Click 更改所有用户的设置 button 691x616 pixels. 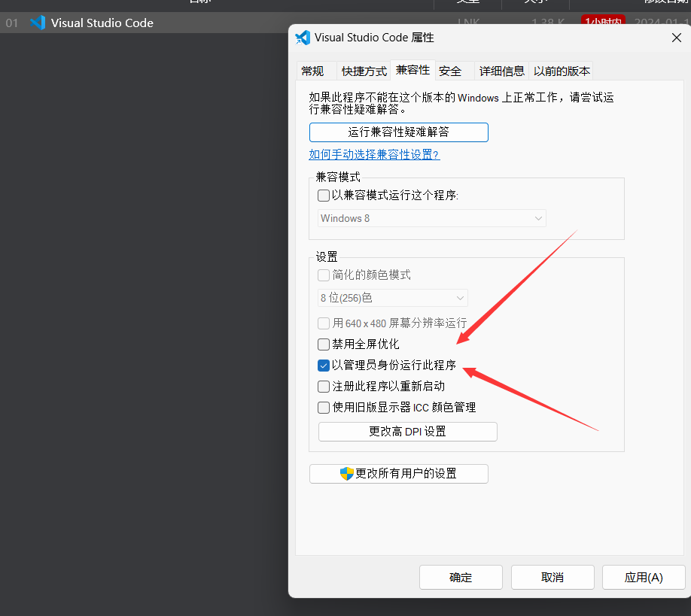(x=399, y=474)
